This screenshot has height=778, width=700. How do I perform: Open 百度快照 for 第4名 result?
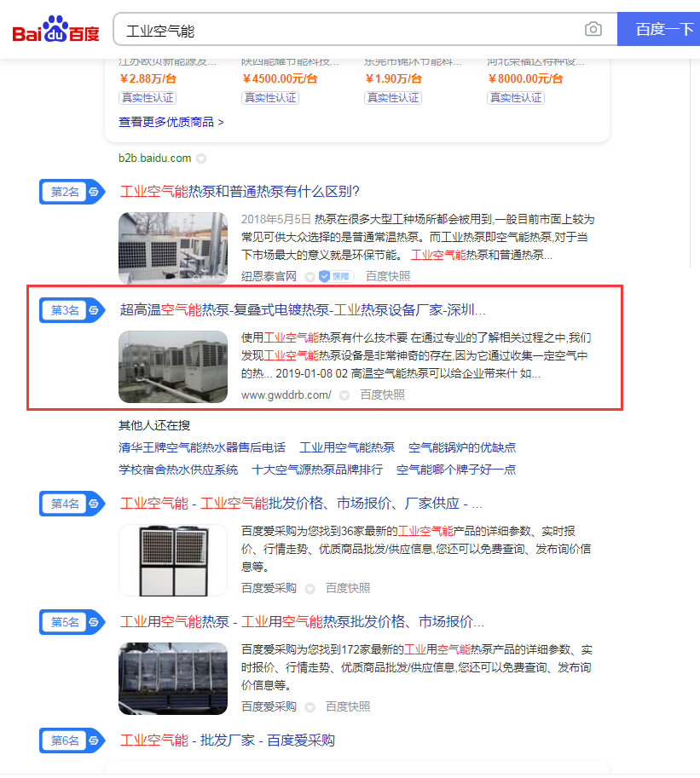tap(348, 589)
